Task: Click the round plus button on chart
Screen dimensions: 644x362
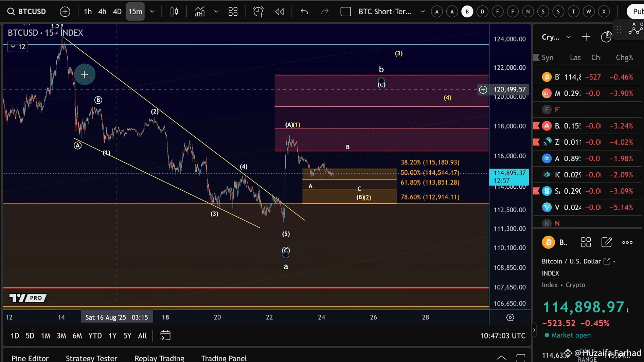Action: click(85, 74)
